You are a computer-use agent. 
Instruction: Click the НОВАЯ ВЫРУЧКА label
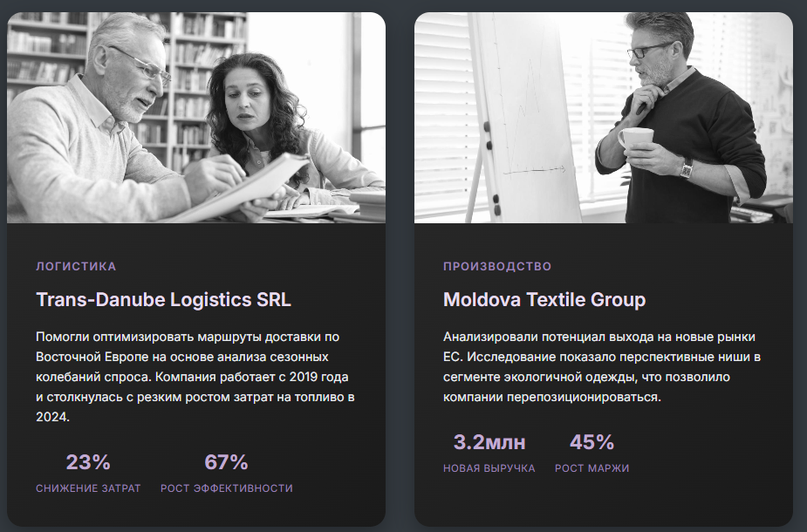click(489, 468)
